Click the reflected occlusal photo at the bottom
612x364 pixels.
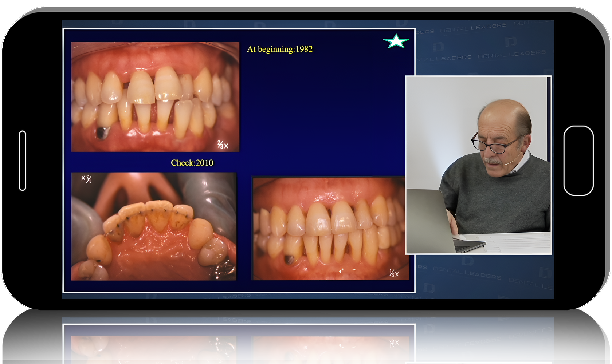pos(153,350)
